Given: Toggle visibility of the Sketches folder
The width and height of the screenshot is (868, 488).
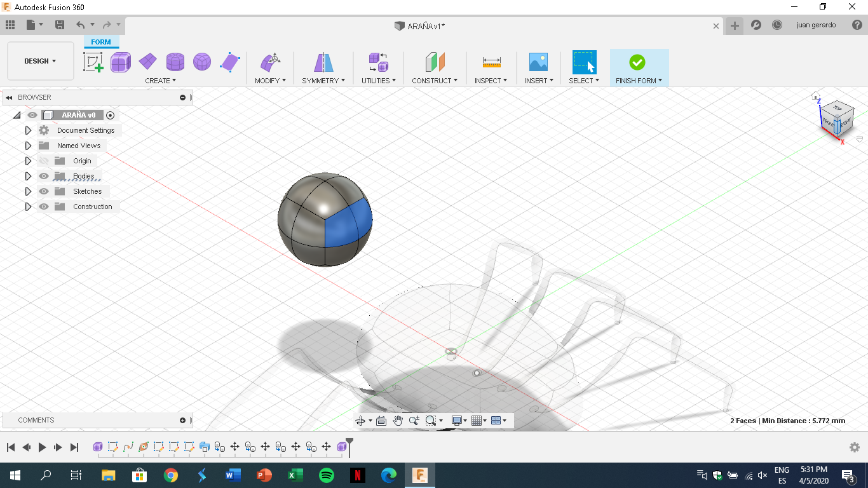Looking at the screenshot, I should (x=44, y=191).
